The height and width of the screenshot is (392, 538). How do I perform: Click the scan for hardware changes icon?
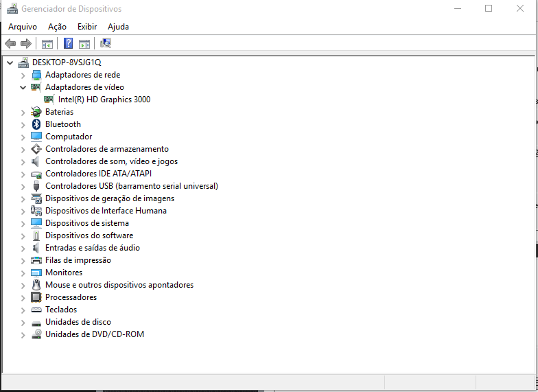105,44
